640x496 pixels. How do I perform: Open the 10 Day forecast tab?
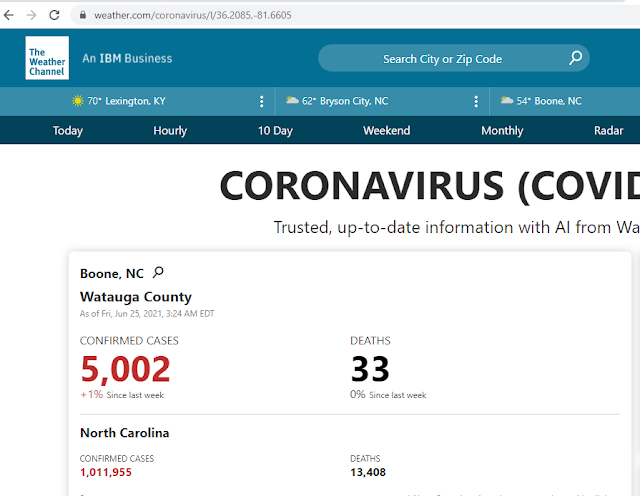[276, 131]
